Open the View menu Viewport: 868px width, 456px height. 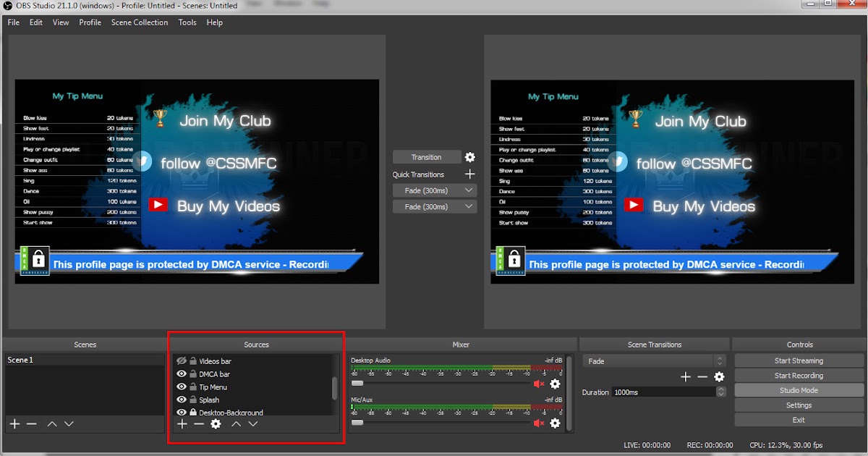61,22
